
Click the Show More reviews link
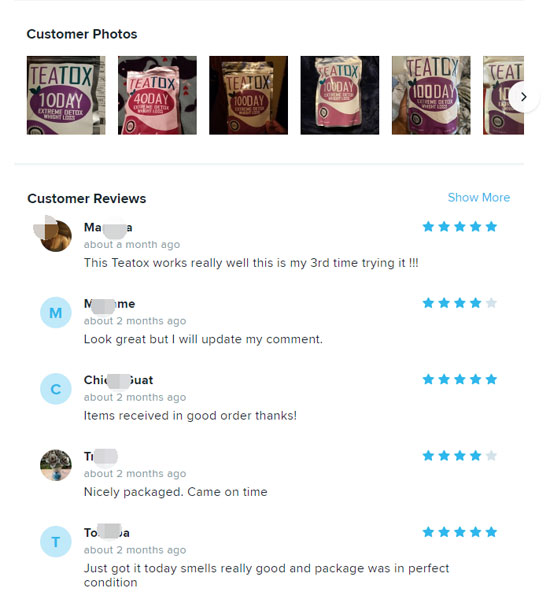coord(478,198)
